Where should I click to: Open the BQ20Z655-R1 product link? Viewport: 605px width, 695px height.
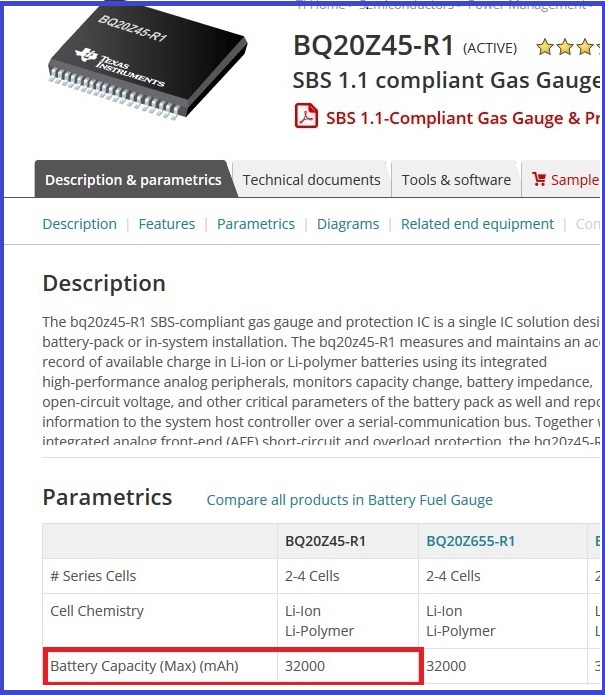471,541
